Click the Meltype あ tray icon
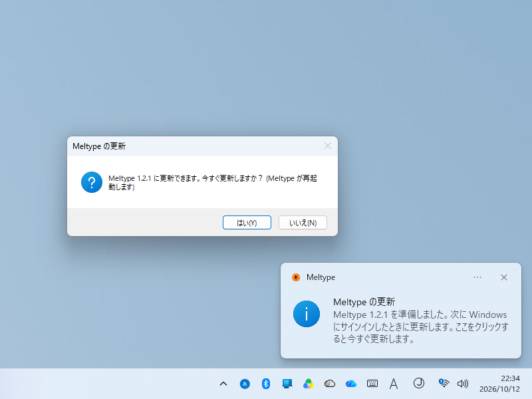The height and width of the screenshot is (399, 532). coord(245,384)
